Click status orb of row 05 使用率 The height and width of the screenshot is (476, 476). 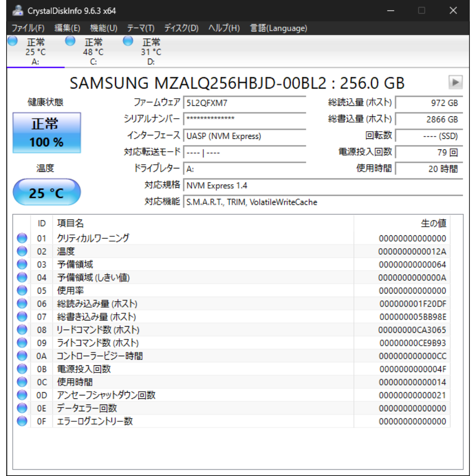[22, 290]
